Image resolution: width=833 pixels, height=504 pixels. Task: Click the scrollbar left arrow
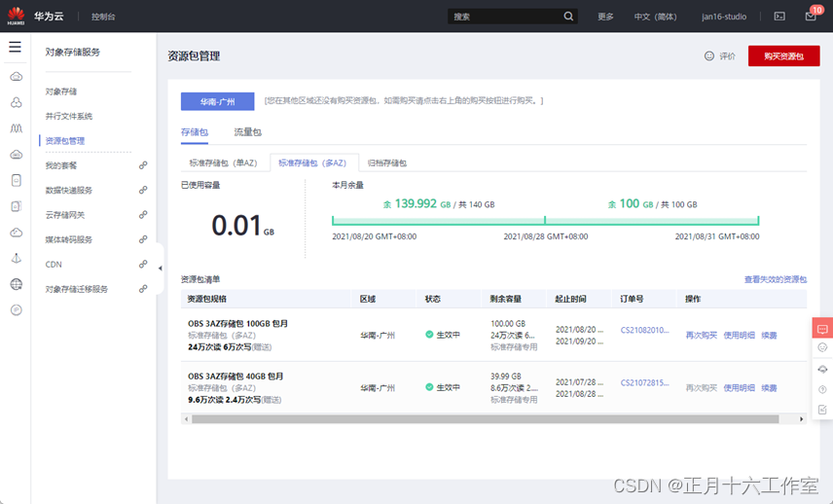(186, 419)
